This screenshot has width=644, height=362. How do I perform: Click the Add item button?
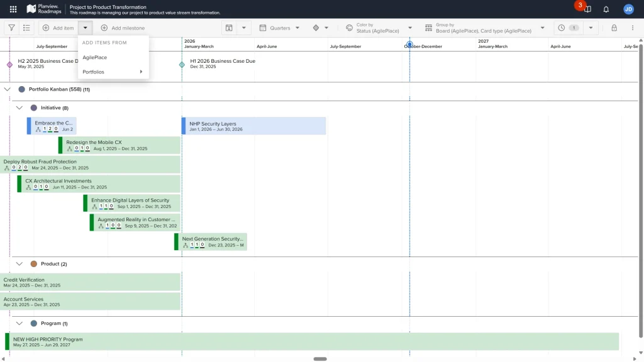[x=58, y=28]
